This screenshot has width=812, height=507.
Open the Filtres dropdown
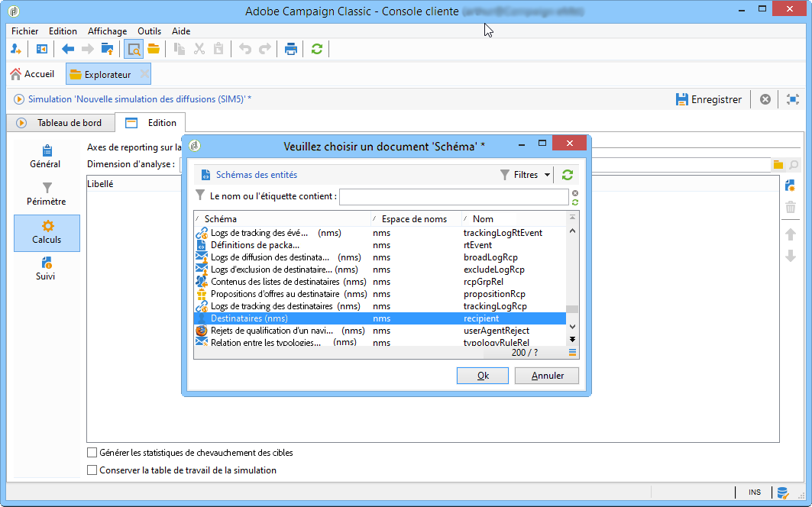[x=526, y=175]
